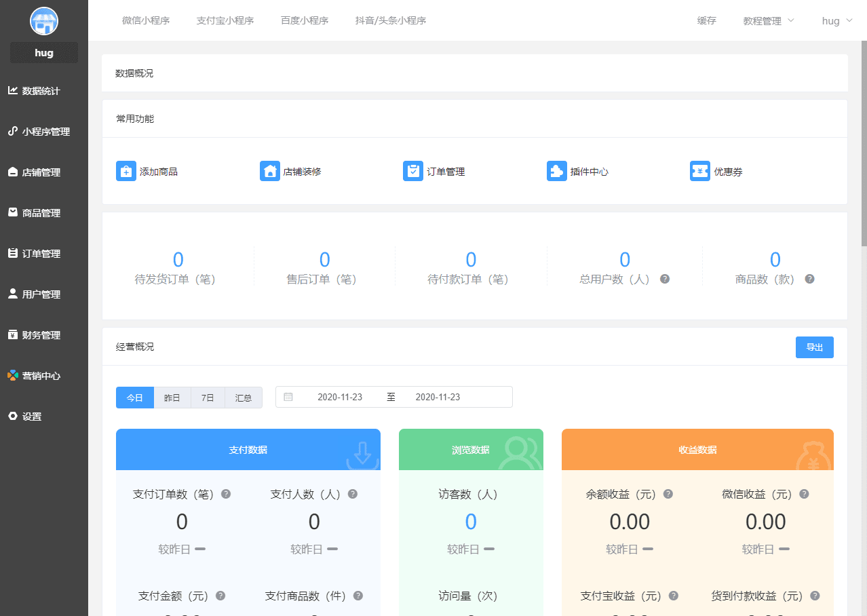Click the 待发货订单 count

[178, 259]
